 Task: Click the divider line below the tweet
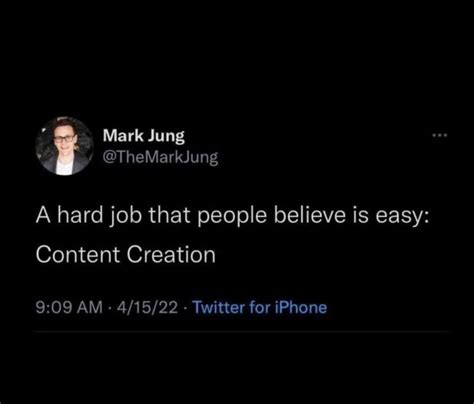coord(242,332)
